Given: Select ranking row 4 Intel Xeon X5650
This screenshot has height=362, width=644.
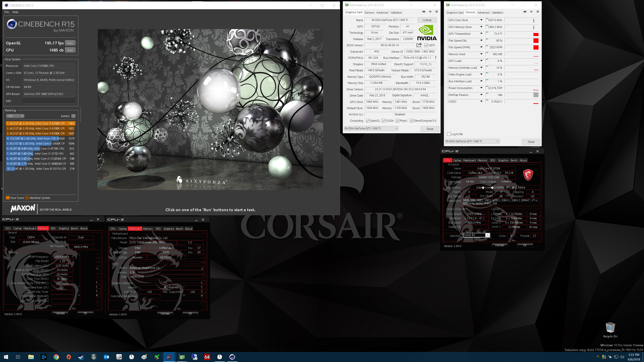Looking at the screenshot, I should tap(40, 138).
